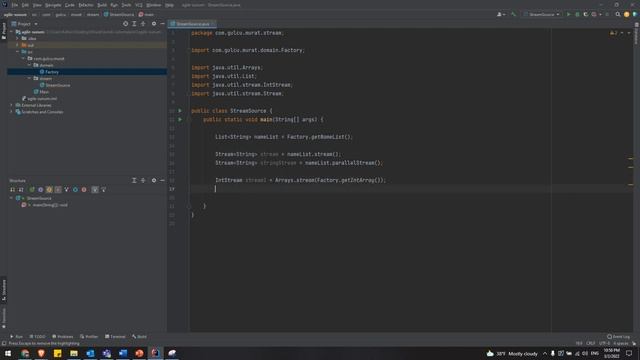640x360 pixels.
Task: Toggle Sort Alphabetically in Structure
Action: (x=21, y=190)
